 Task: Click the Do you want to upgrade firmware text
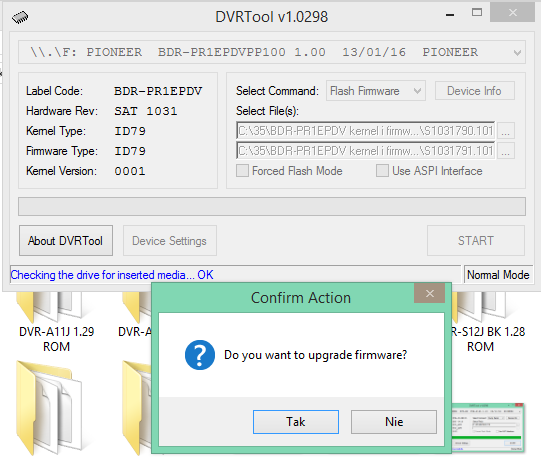pyautogui.click(x=315, y=355)
